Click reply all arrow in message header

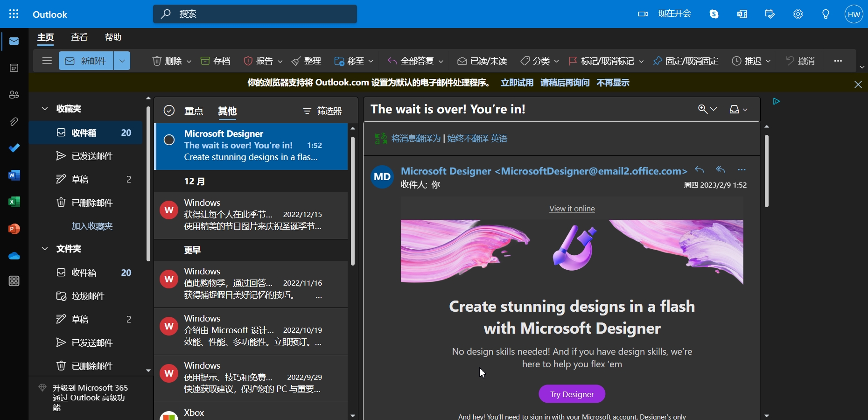click(x=721, y=170)
